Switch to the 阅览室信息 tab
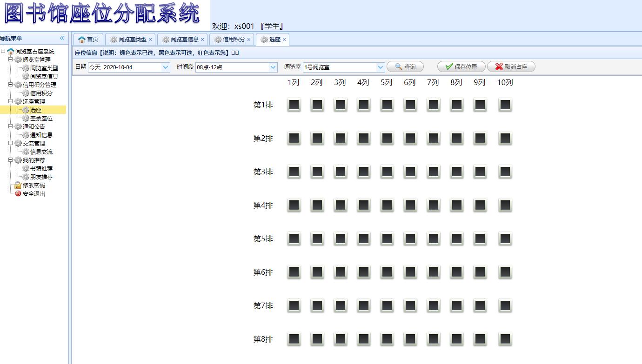Screen dimensions: 642x364 click(x=185, y=39)
